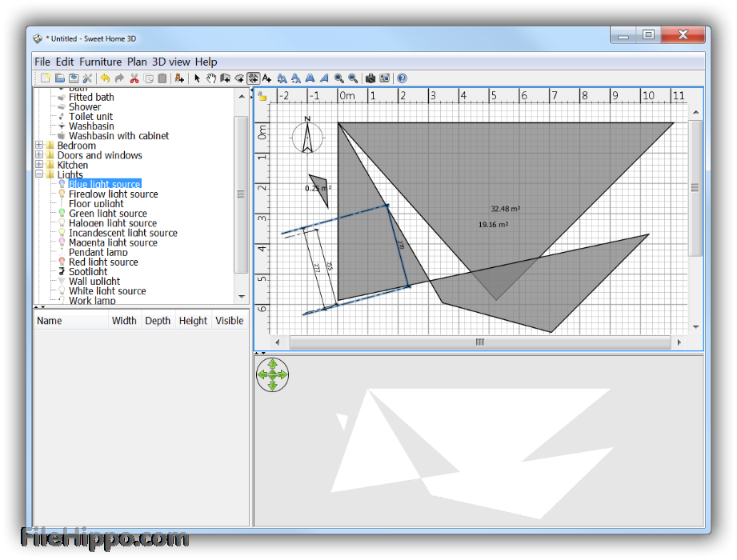Open help with the question mark icon
Image resolution: width=737 pixels, height=560 pixels.
[x=402, y=78]
